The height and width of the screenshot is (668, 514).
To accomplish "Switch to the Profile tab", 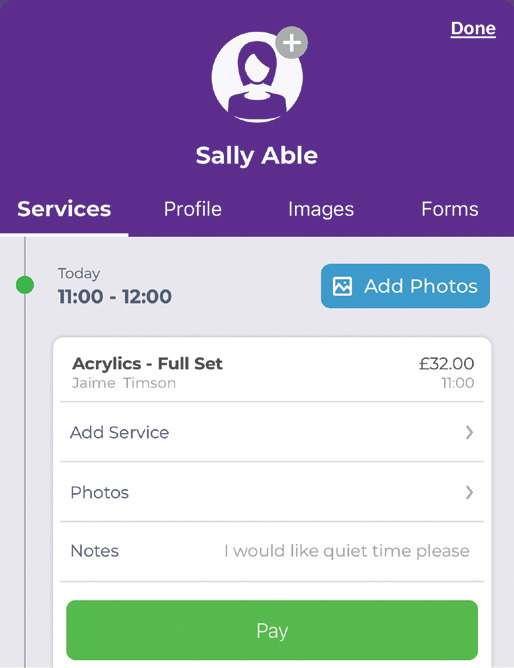I will tap(193, 209).
